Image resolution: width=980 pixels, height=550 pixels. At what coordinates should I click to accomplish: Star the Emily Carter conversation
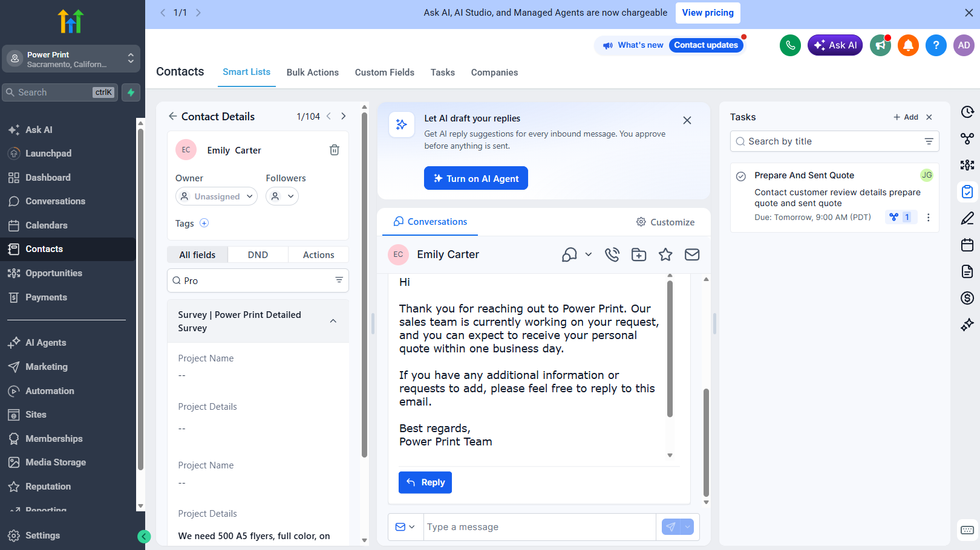665,254
